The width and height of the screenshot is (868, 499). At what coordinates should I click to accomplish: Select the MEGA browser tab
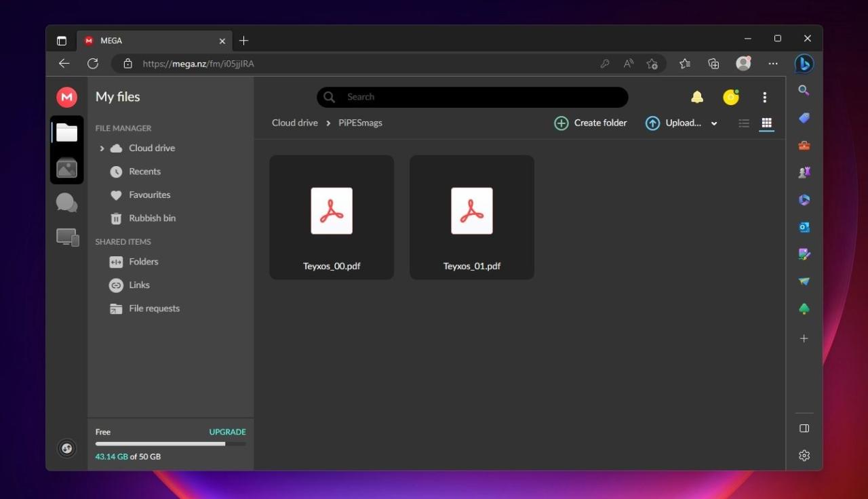[x=154, y=41]
